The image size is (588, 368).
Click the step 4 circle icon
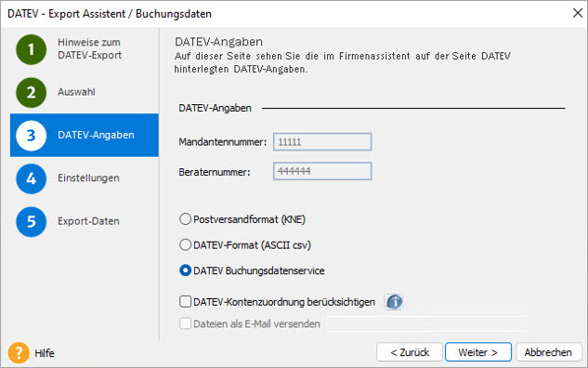click(x=32, y=178)
